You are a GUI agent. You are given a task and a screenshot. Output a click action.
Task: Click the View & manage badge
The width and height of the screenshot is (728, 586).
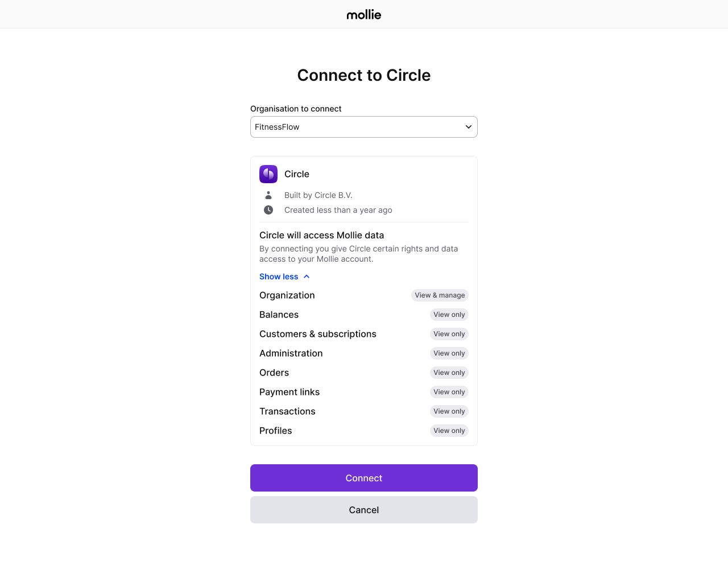click(x=440, y=295)
